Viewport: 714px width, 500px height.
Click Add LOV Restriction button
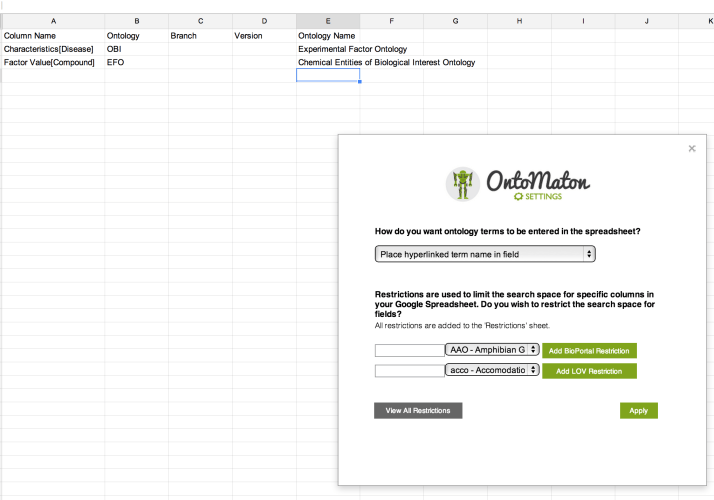coord(589,371)
